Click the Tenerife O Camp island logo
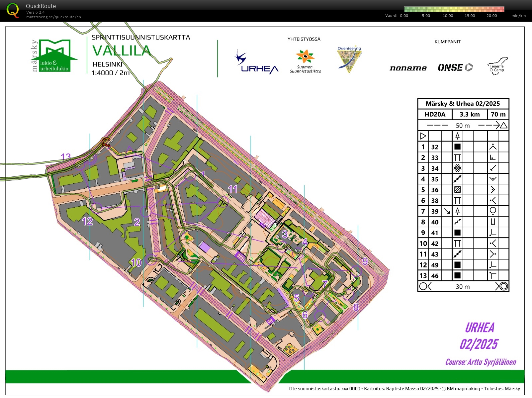The height and width of the screenshot is (398, 532). click(496, 65)
